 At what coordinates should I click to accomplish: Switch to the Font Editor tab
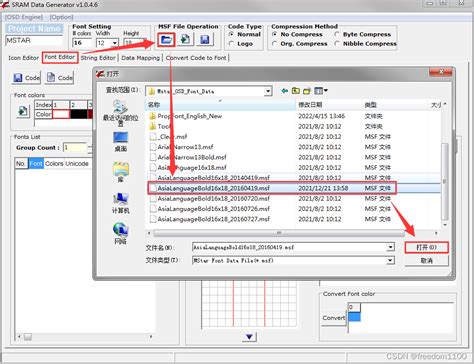coord(60,57)
